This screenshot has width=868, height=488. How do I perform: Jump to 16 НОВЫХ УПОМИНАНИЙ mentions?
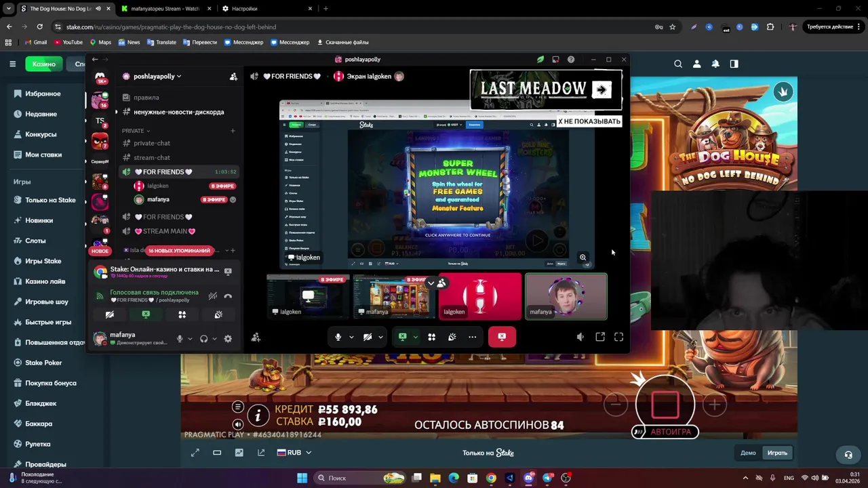[x=179, y=251]
